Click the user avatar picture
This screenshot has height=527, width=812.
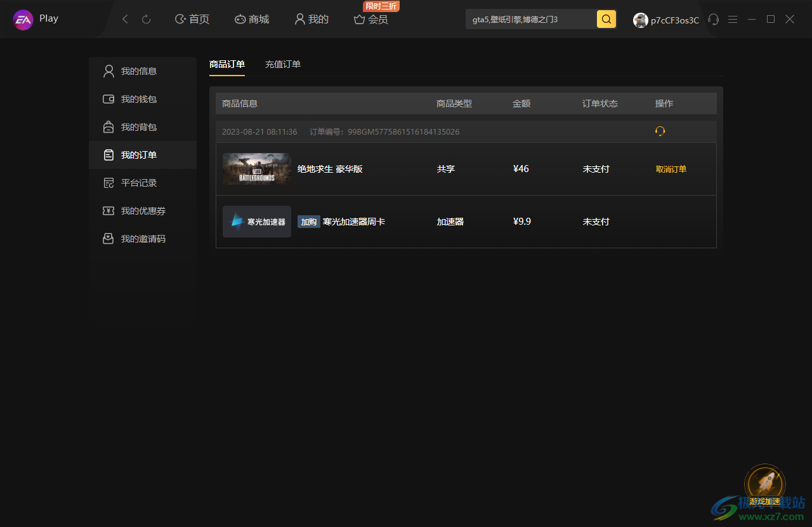click(641, 20)
